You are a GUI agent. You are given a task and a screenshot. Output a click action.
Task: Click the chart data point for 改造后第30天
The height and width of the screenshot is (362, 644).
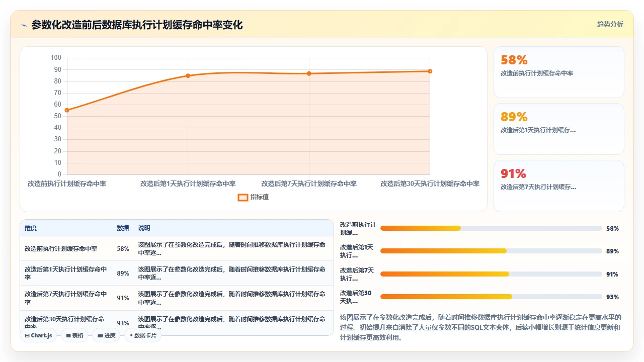click(430, 71)
